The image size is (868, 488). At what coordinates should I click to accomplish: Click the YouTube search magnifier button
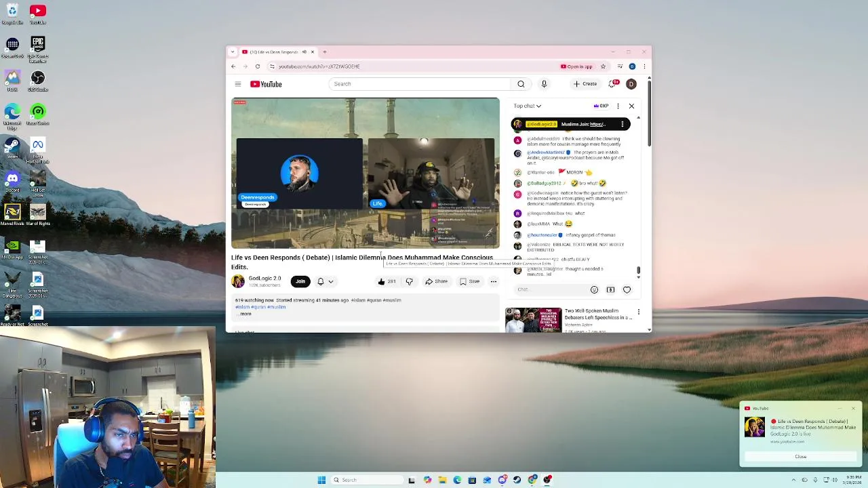pos(521,84)
